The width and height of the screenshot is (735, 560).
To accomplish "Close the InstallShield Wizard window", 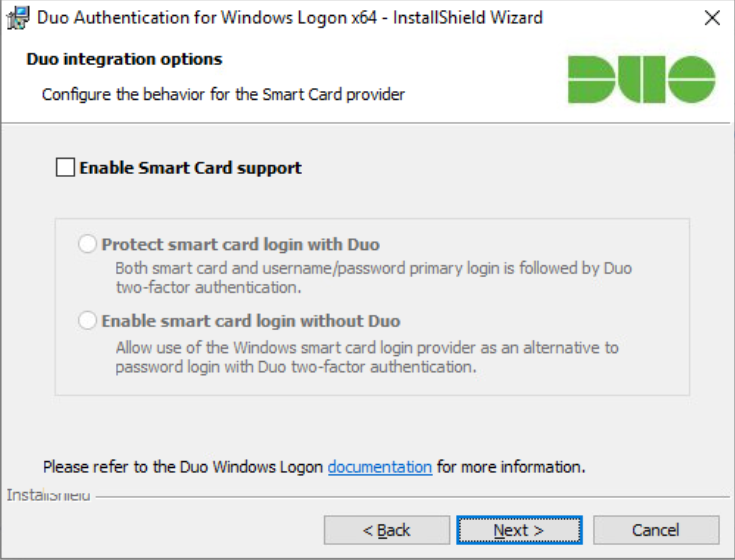I will pos(712,18).
